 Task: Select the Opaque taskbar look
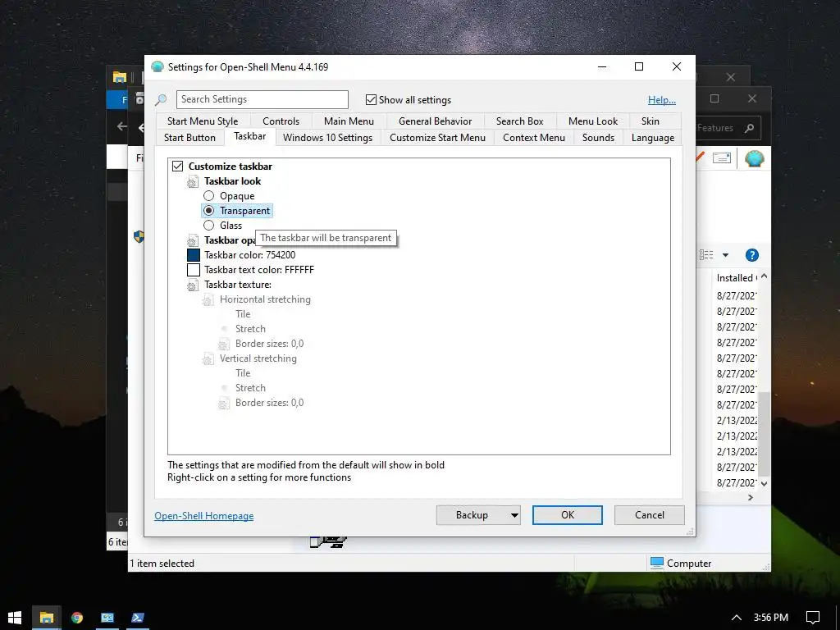click(x=209, y=196)
